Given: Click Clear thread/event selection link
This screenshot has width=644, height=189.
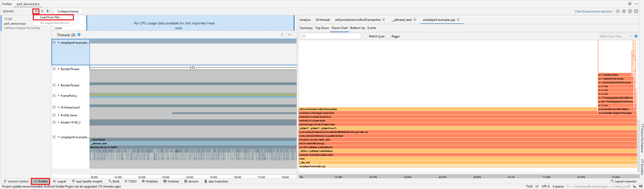Looking at the screenshot, I should (x=593, y=11).
